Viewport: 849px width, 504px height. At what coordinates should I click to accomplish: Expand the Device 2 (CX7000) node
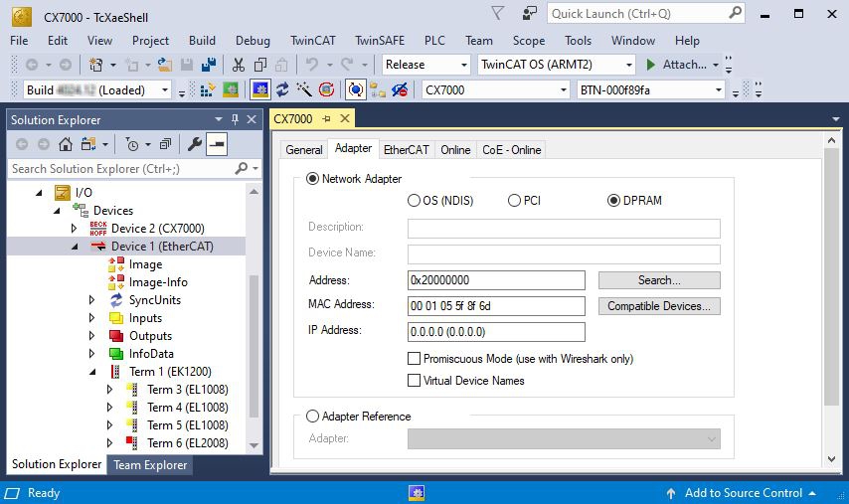click(x=75, y=229)
